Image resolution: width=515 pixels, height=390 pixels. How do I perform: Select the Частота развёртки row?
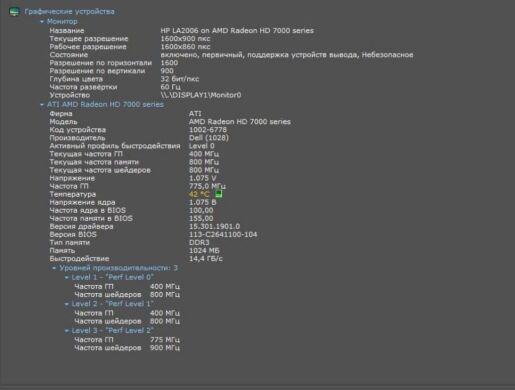(115, 87)
